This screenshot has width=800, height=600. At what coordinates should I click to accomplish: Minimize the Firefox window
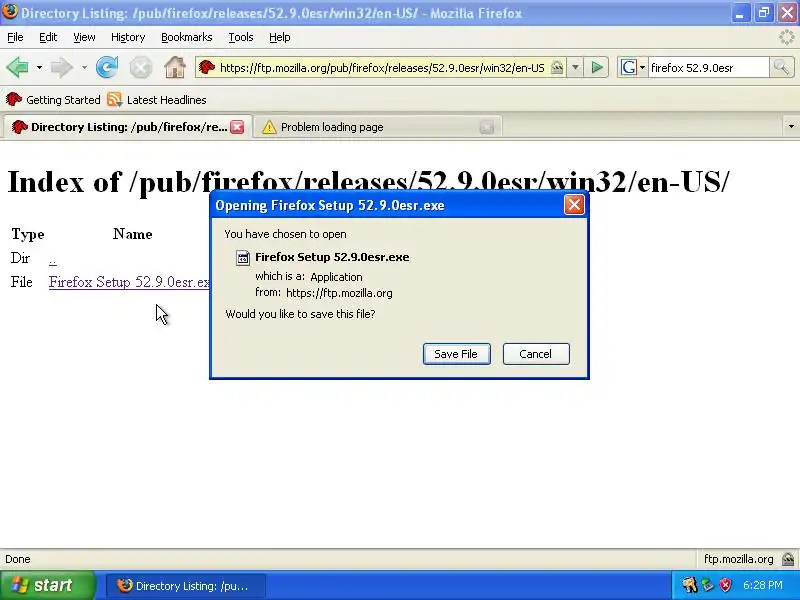(x=740, y=12)
